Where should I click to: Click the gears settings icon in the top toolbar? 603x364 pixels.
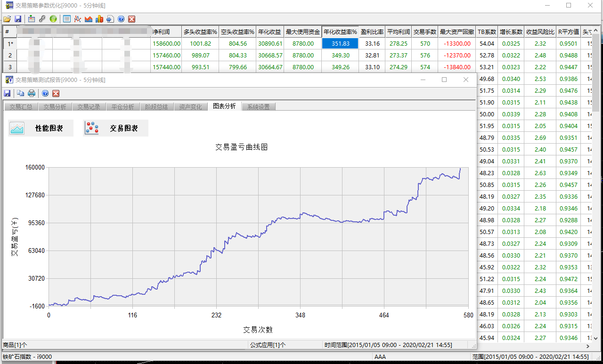tap(42, 19)
